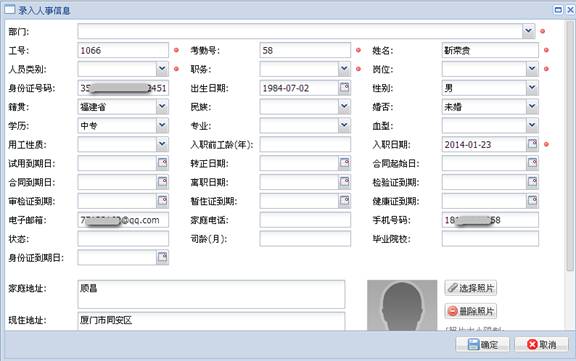576x361 pixels.
Task: Open calendar picker for 暂住证到期
Action: [x=344, y=201]
